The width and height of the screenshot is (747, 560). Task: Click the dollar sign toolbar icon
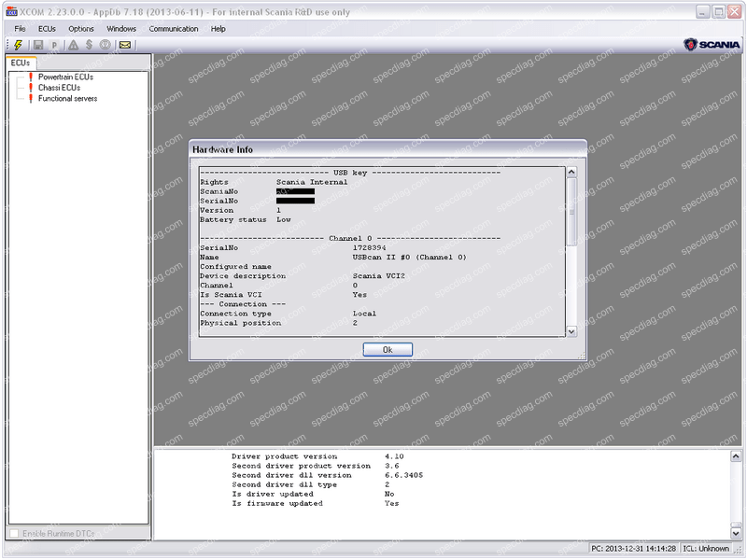(x=89, y=45)
